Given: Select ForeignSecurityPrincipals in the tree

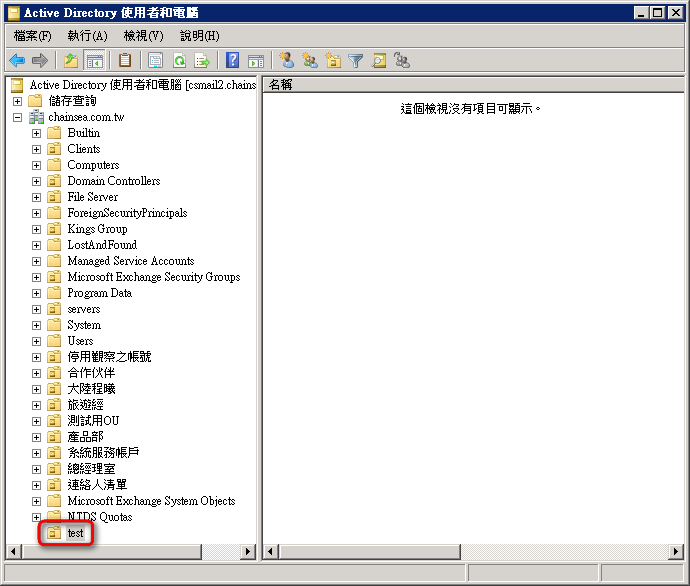Looking at the screenshot, I should pyautogui.click(x=127, y=213).
